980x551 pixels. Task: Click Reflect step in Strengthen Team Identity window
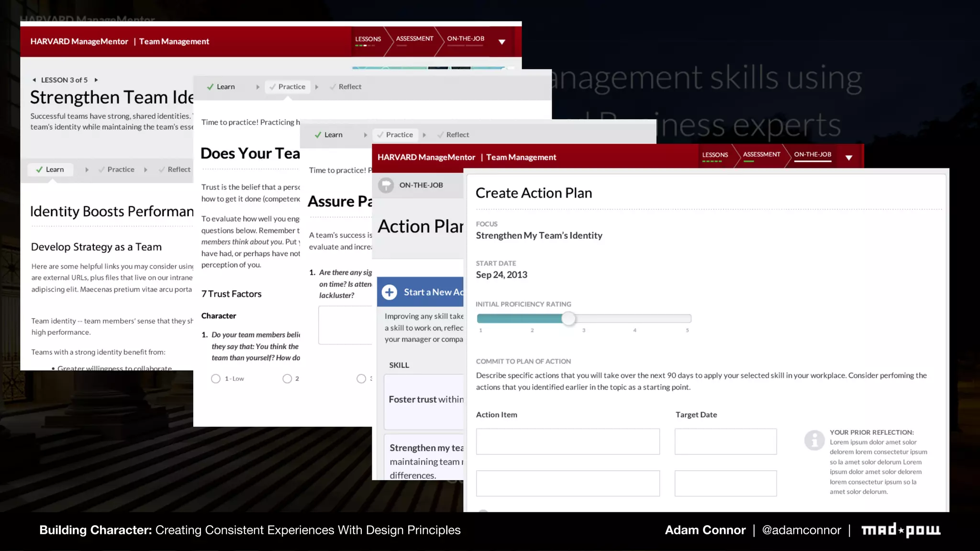click(175, 169)
